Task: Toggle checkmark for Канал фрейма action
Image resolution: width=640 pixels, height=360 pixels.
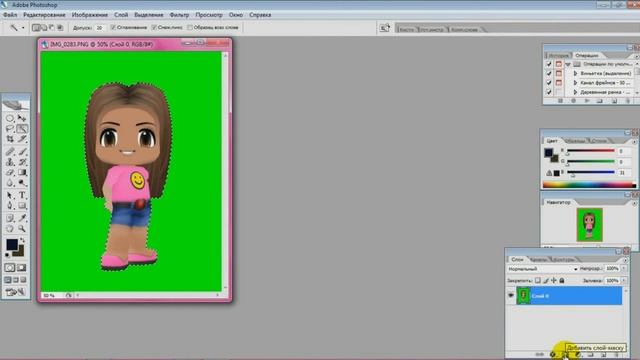Action: [549, 83]
